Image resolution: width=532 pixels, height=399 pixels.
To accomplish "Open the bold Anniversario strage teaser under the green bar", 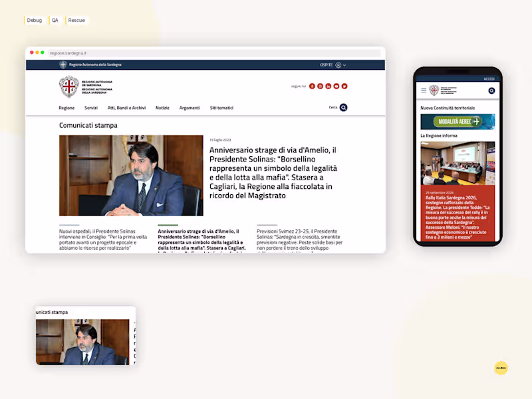I will click(202, 240).
